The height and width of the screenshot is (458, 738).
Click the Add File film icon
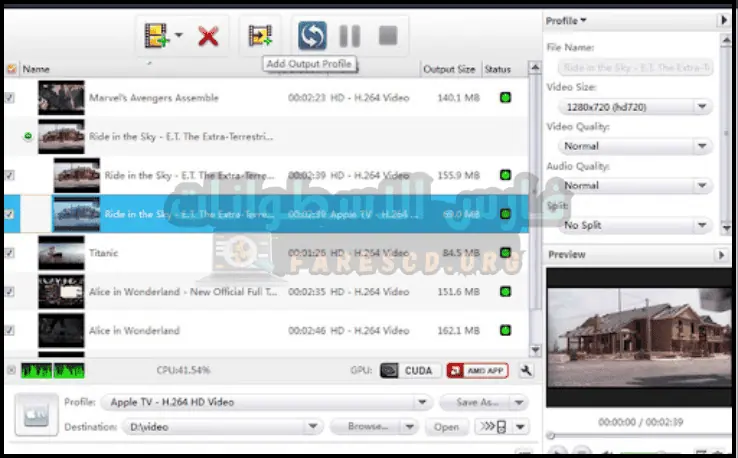pyautogui.click(x=157, y=37)
